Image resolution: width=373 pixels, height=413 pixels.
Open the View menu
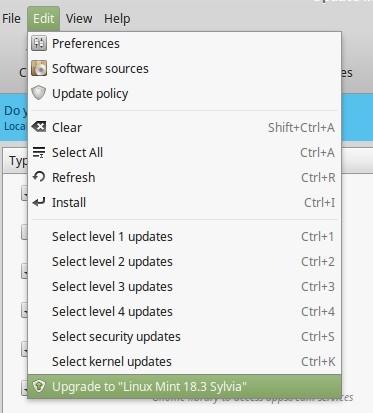point(79,19)
